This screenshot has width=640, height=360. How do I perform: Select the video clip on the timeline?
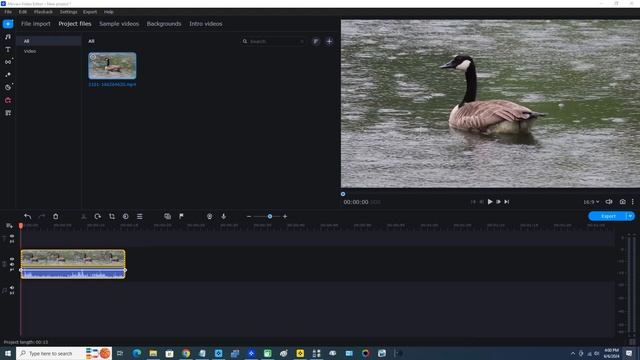(73, 258)
